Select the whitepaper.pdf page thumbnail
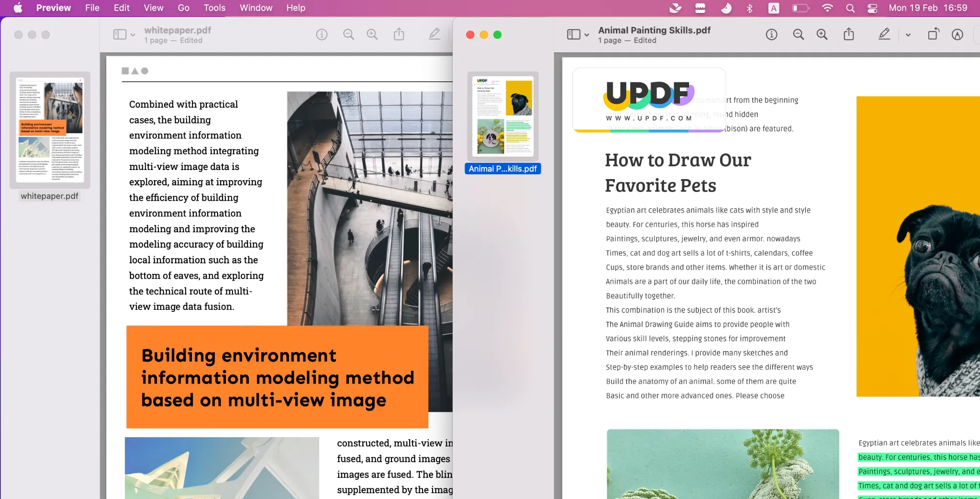The height and width of the screenshot is (499, 980). tap(50, 130)
